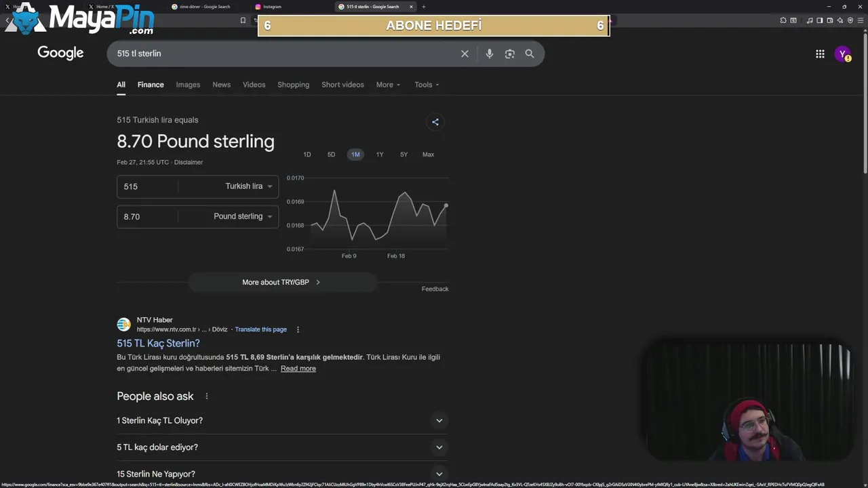Open the Turkish lira currency dropdown
The height and width of the screenshot is (488, 868).
(249, 186)
